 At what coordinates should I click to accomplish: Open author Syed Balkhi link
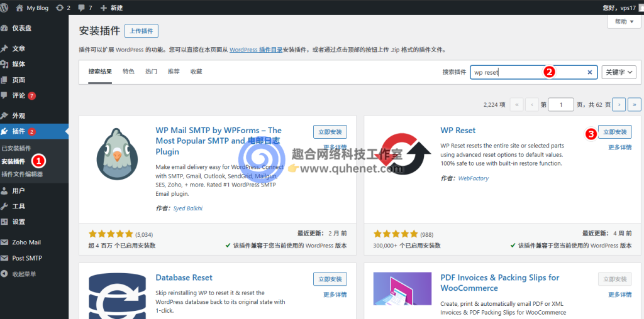pyautogui.click(x=187, y=208)
